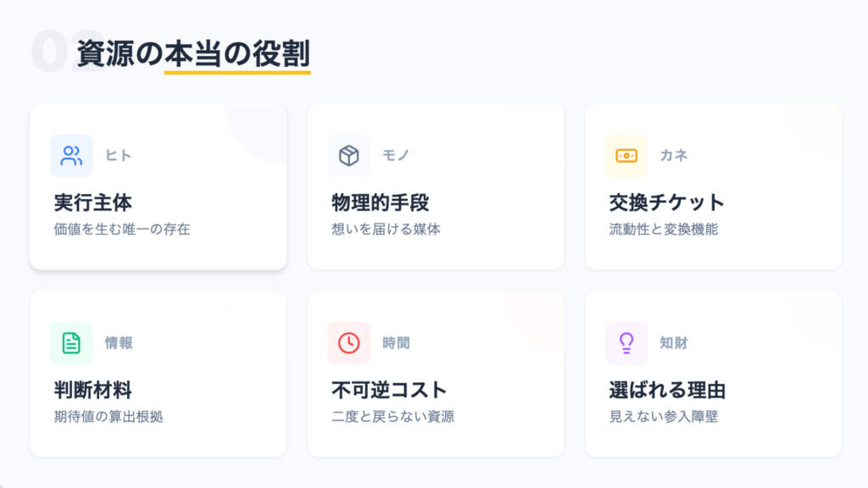Select the 不可逆コスト card heading

coord(388,391)
